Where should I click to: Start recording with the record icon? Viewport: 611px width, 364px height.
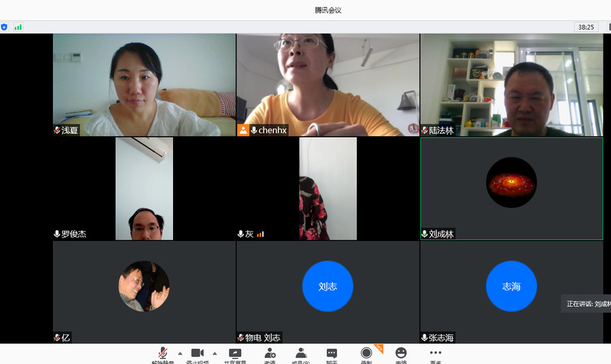[x=367, y=353]
